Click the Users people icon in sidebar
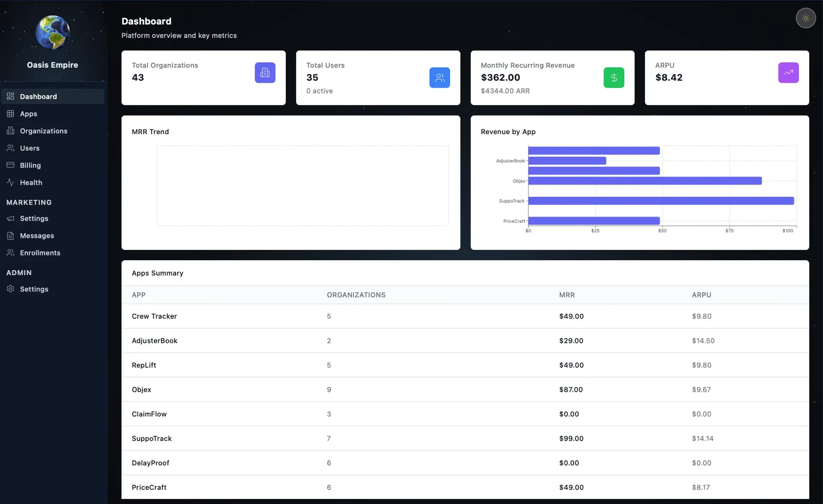Screen dimensions: 823x504 click(x=11, y=148)
